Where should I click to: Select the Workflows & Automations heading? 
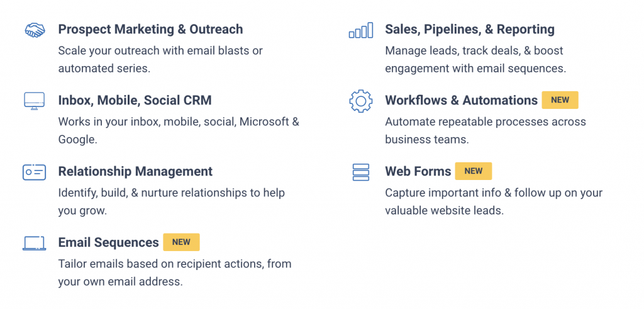[x=461, y=100]
